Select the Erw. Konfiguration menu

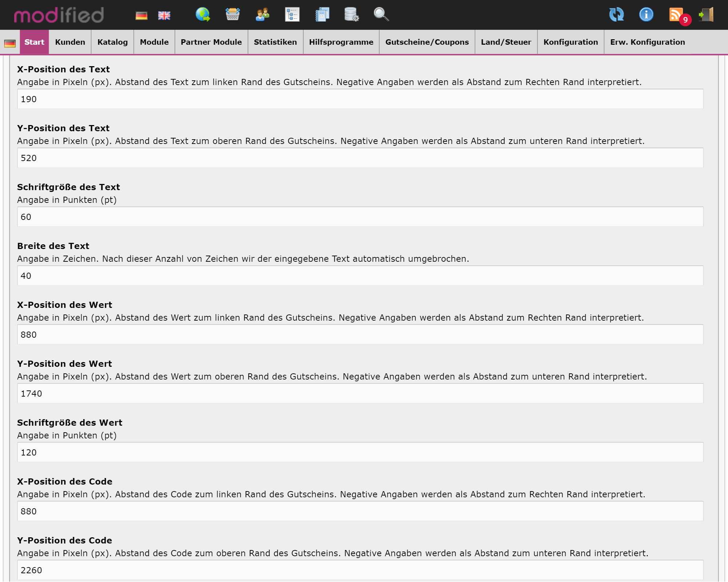click(647, 42)
